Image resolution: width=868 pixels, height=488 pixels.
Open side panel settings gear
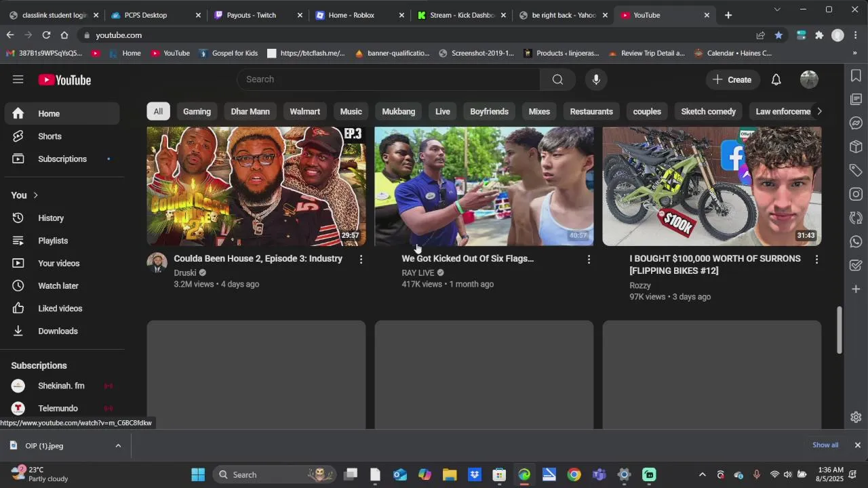[x=856, y=417]
